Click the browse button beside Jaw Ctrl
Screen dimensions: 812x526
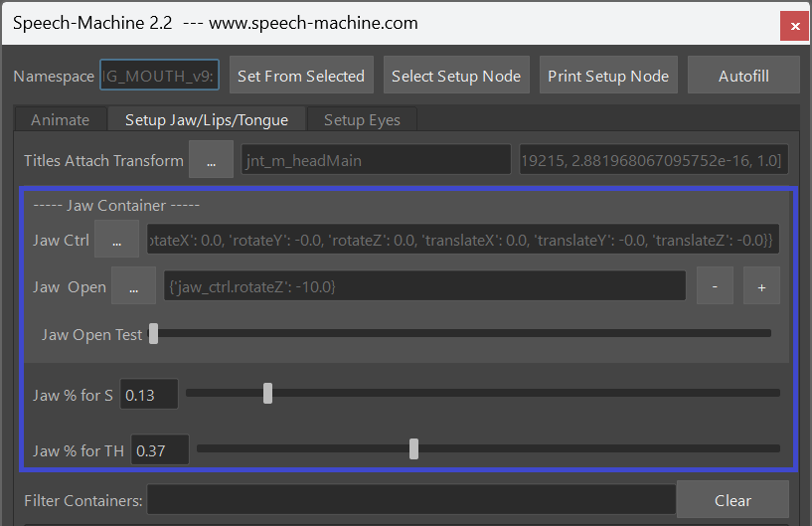(x=116, y=240)
